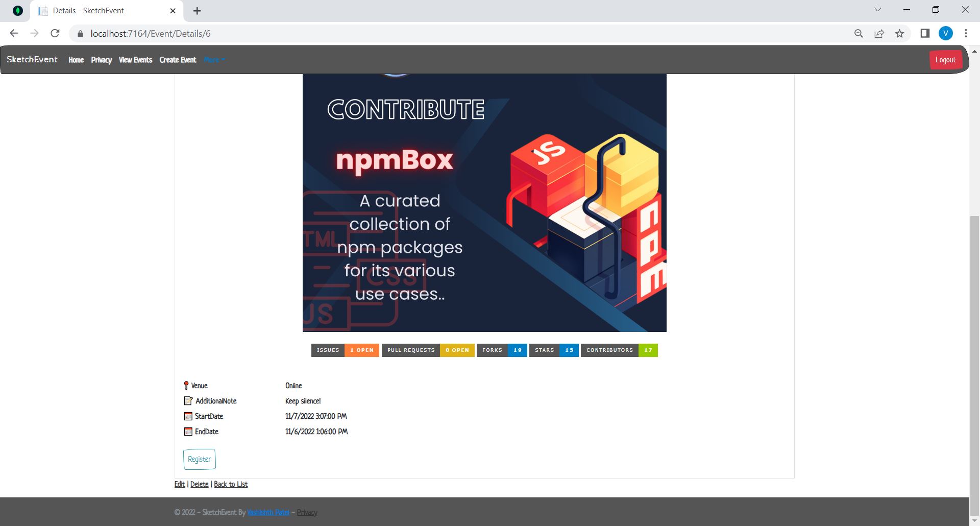The height and width of the screenshot is (526, 980).
Task: Reload the page with the refresh icon
Action: click(55, 33)
